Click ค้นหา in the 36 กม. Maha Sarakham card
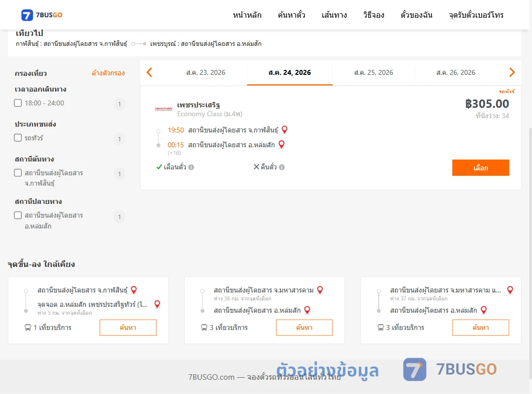Image resolution: width=532 pixels, height=394 pixels. [304, 328]
